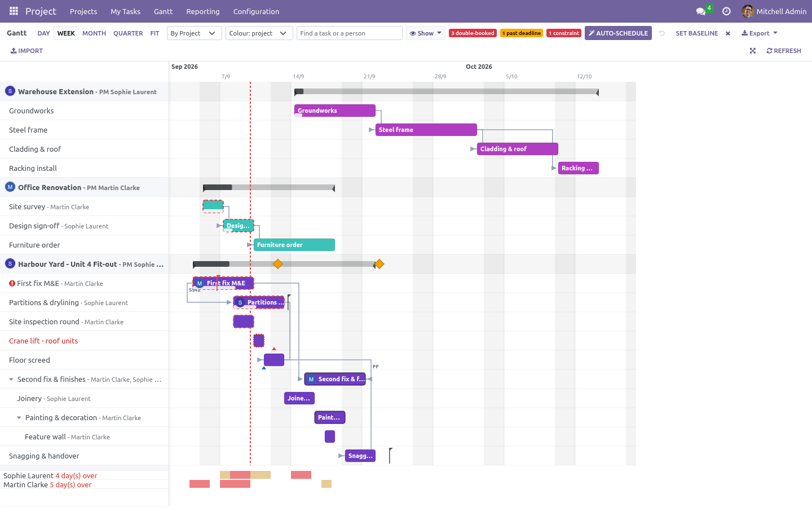Collapse the Second fix & finishes group
This screenshot has width=812, height=520.
(x=11, y=380)
